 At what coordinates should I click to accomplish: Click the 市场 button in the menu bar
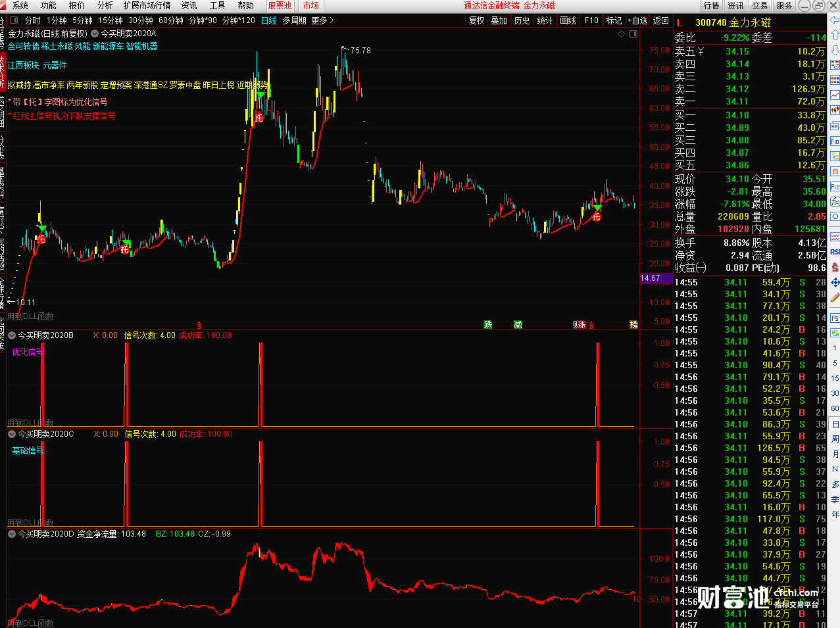coord(311,5)
